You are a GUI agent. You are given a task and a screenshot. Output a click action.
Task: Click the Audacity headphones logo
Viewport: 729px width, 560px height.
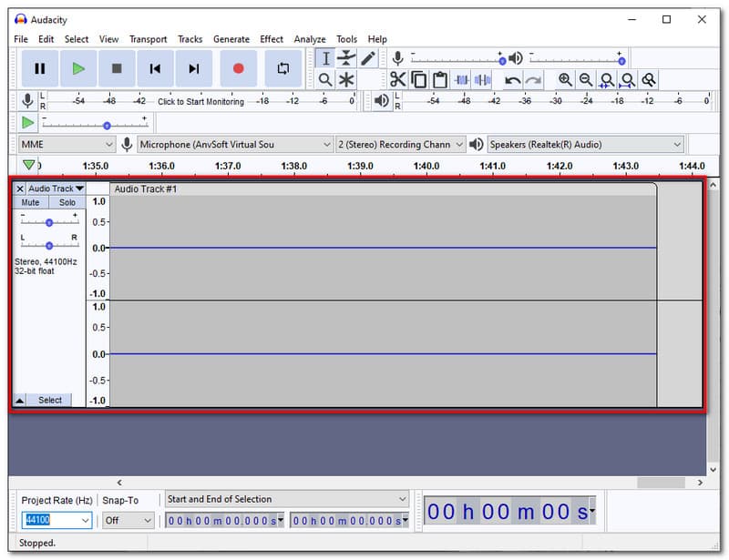coord(20,19)
